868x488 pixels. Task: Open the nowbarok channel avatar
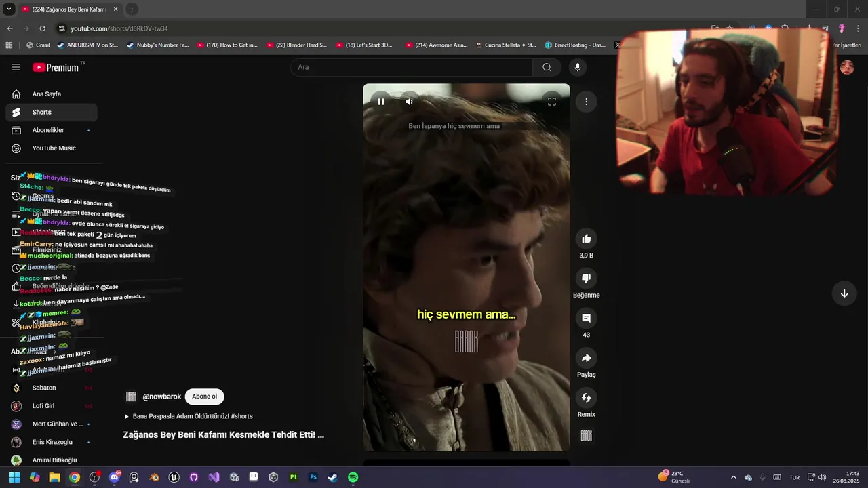pos(131,396)
